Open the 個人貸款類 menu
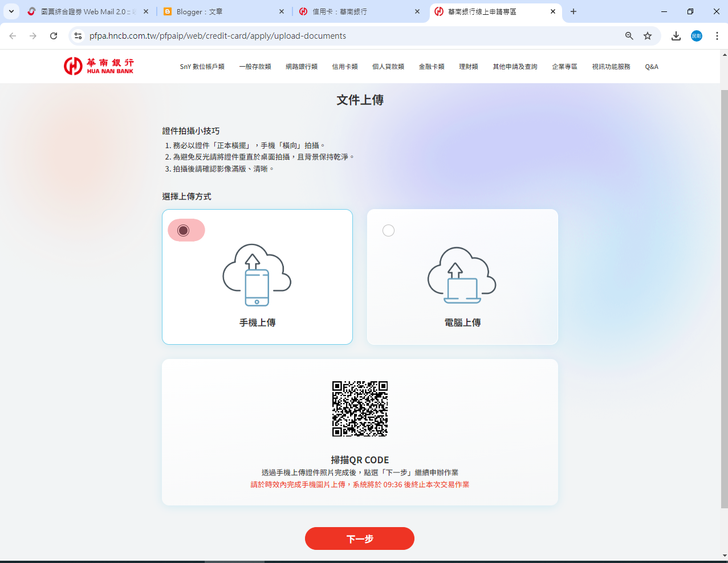Screen dimensions: 728x563 [388, 67]
